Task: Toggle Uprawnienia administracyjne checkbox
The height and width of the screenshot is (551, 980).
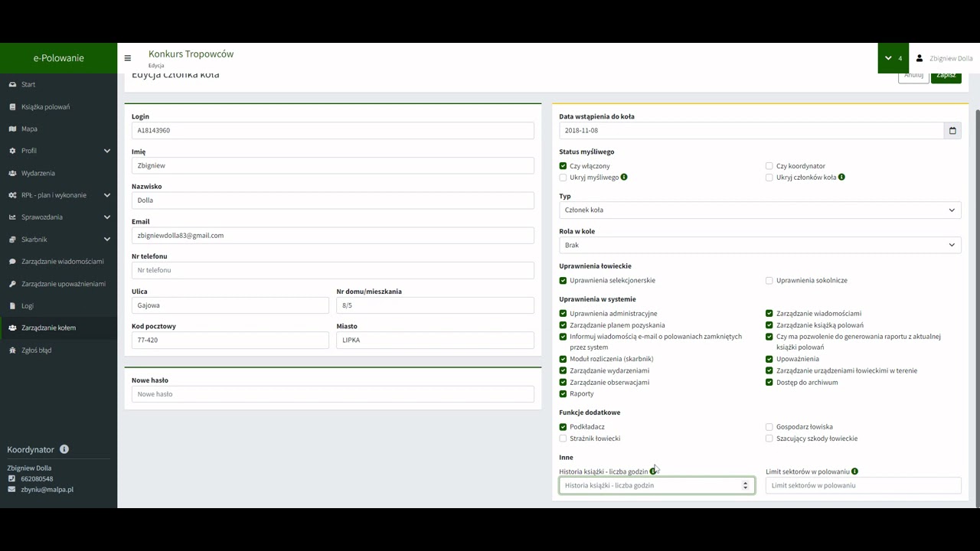Action: (x=563, y=314)
